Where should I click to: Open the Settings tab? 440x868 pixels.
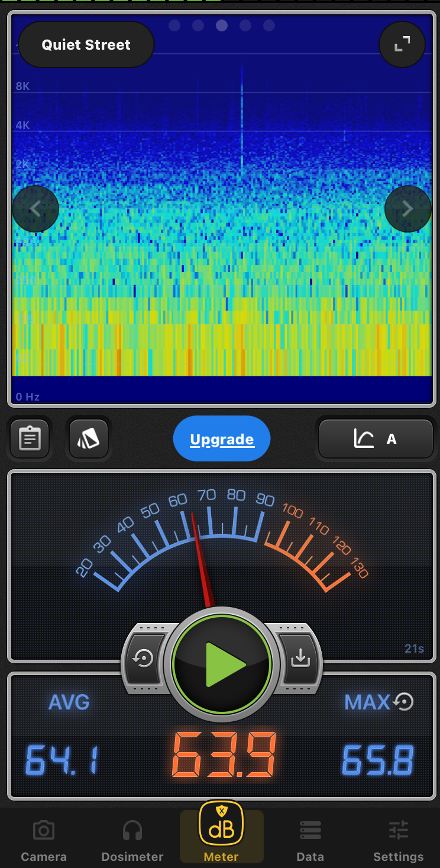pos(399,840)
